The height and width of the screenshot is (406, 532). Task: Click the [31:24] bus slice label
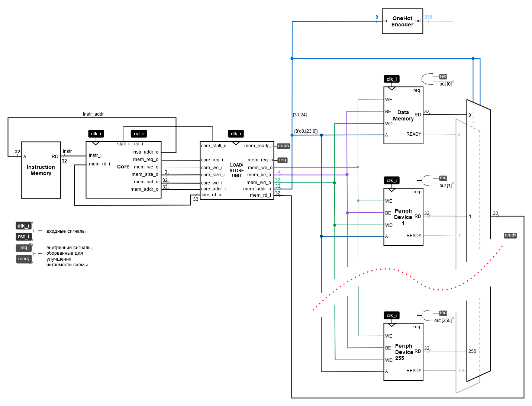point(300,115)
